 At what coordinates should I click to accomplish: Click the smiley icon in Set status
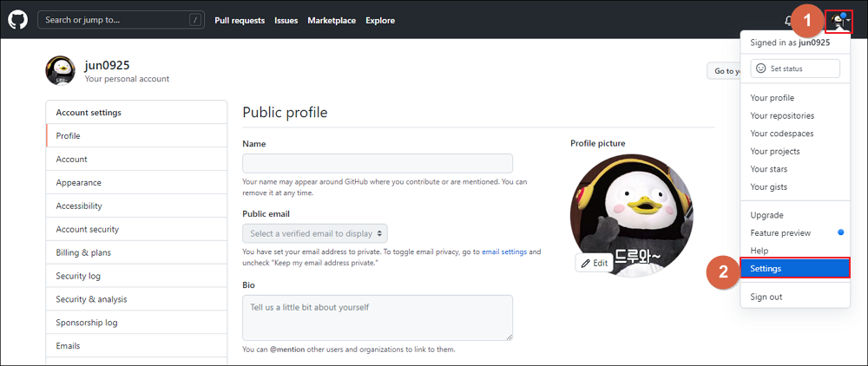(x=760, y=69)
